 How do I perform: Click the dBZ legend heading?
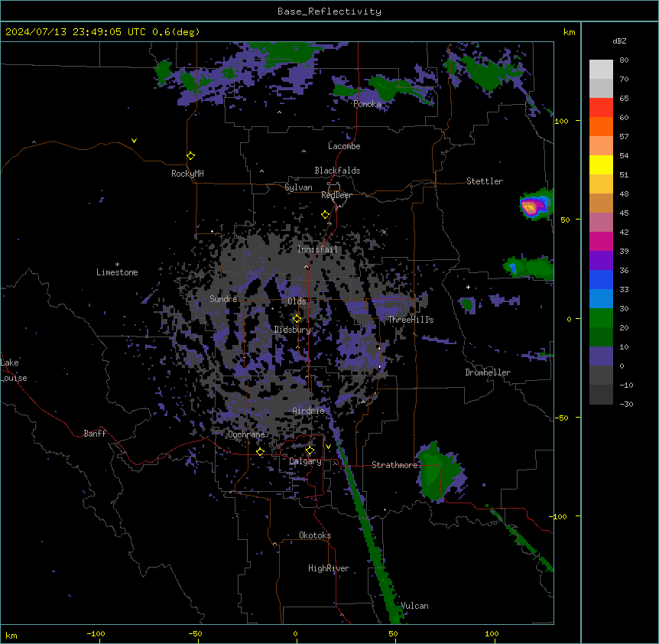point(619,41)
